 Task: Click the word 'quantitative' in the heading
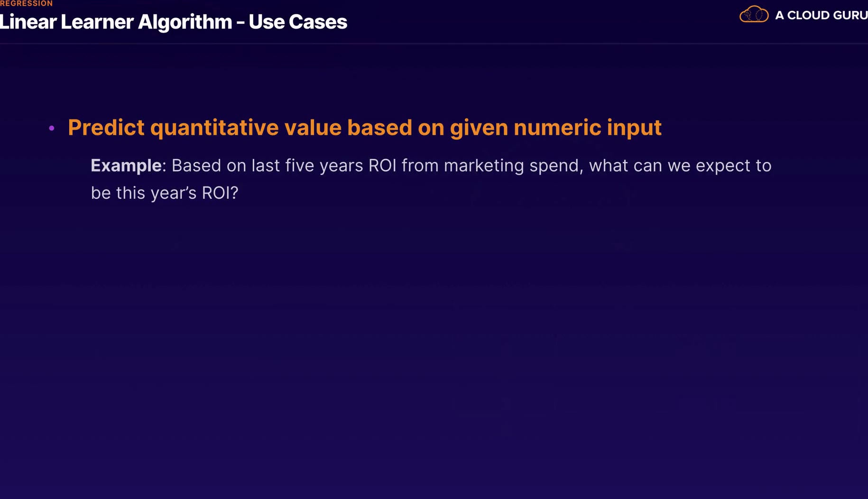214,128
